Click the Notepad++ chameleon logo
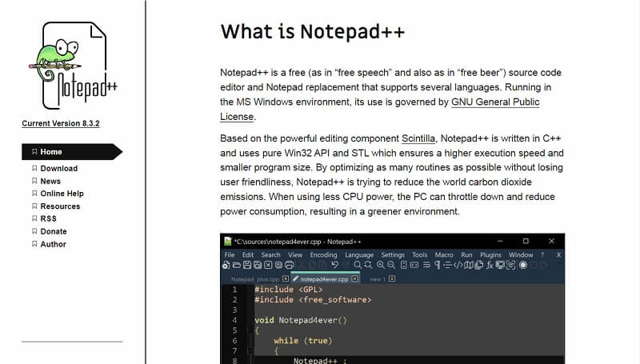The image size is (640, 364). click(73, 66)
